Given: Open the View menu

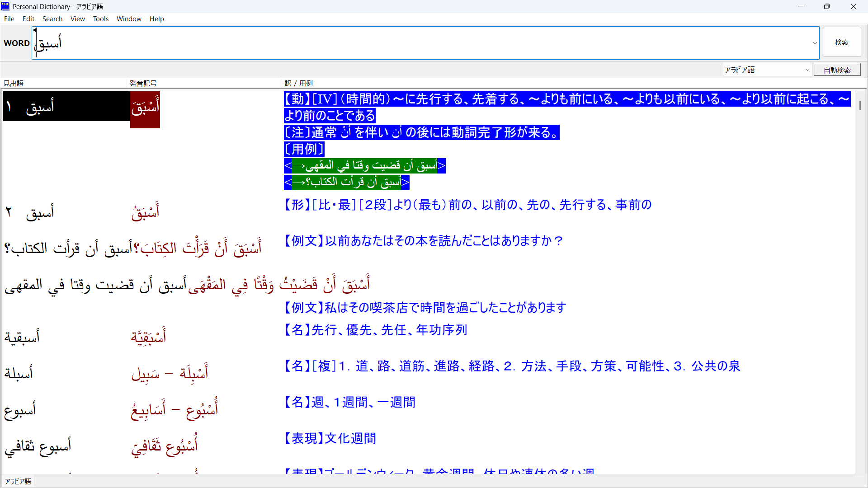Looking at the screenshot, I should coord(77,19).
